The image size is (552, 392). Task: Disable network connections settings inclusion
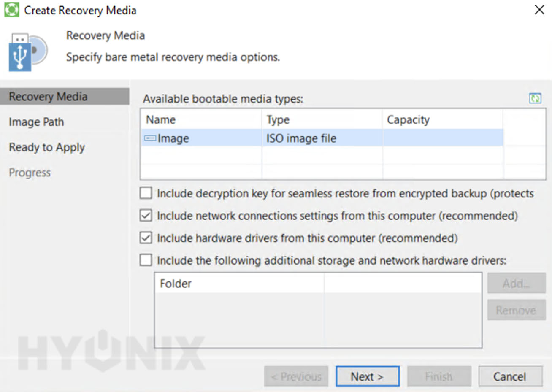point(145,215)
